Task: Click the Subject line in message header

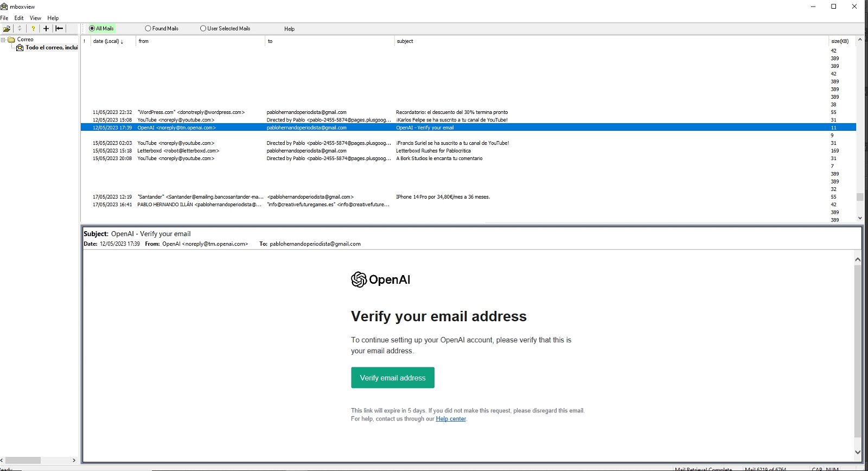Action: pyautogui.click(x=137, y=234)
